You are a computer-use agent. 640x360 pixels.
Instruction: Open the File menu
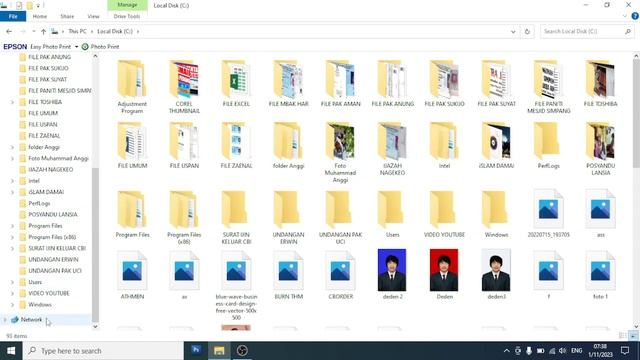coord(13,16)
